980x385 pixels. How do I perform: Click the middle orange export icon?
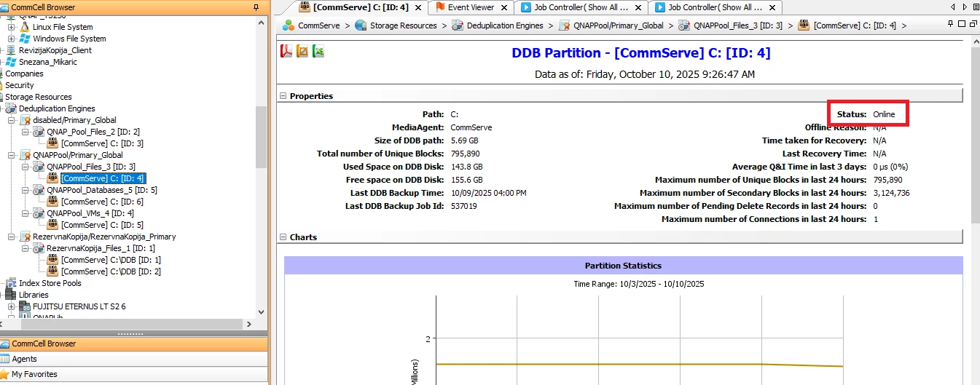[302, 52]
